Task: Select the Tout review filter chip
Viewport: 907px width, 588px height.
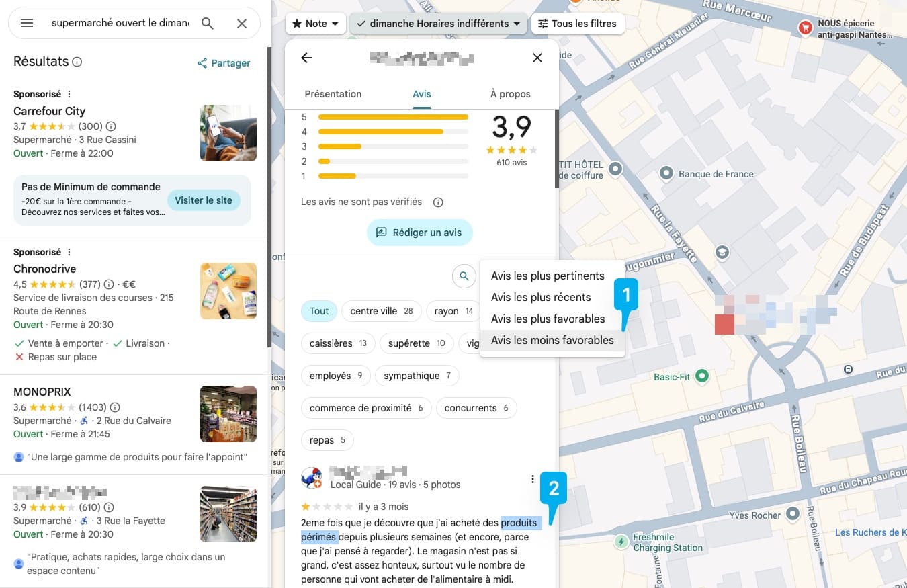Action: pyautogui.click(x=319, y=311)
